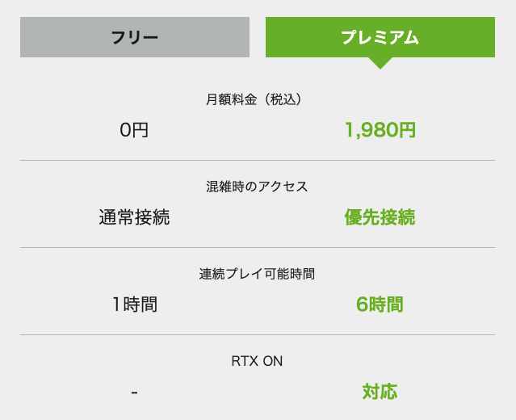
Task: Select the green 6時間 play time value
Action: point(380,304)
